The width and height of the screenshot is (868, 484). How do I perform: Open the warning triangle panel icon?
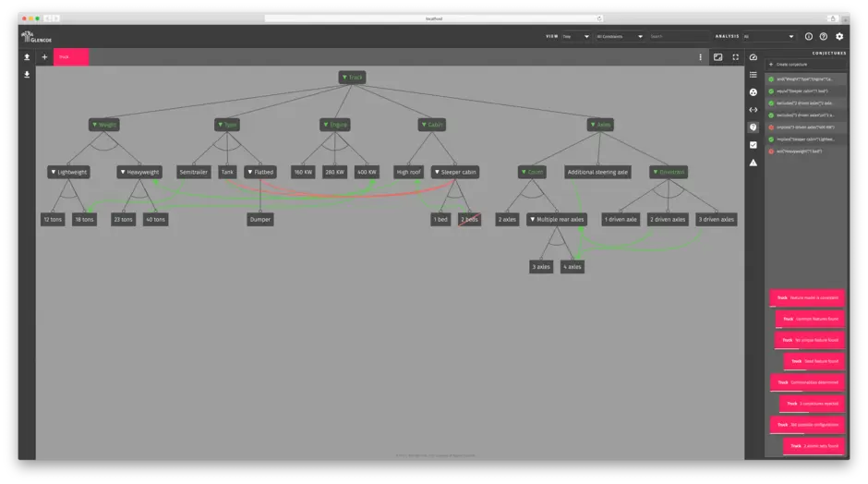(753, 163)
